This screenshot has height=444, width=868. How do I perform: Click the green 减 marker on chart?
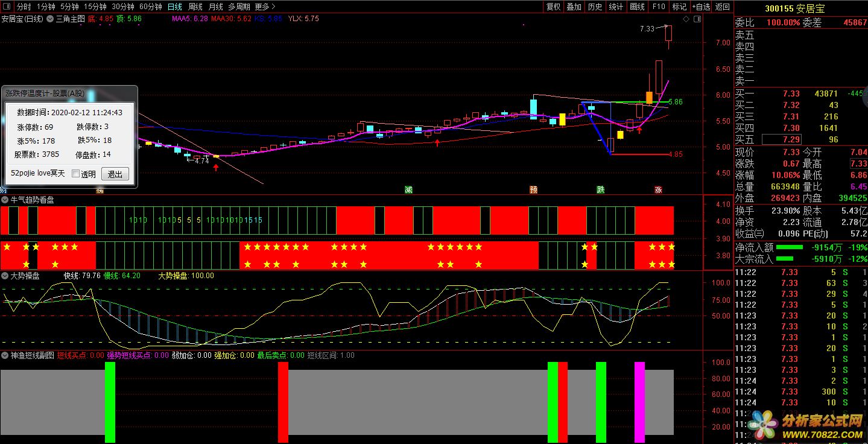tap(408, 190)
